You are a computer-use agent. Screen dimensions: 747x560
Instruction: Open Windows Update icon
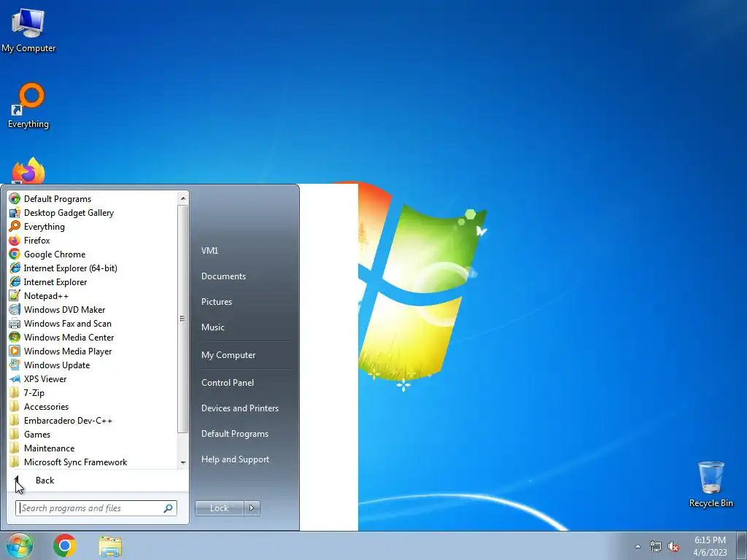(x=15, y=365)
